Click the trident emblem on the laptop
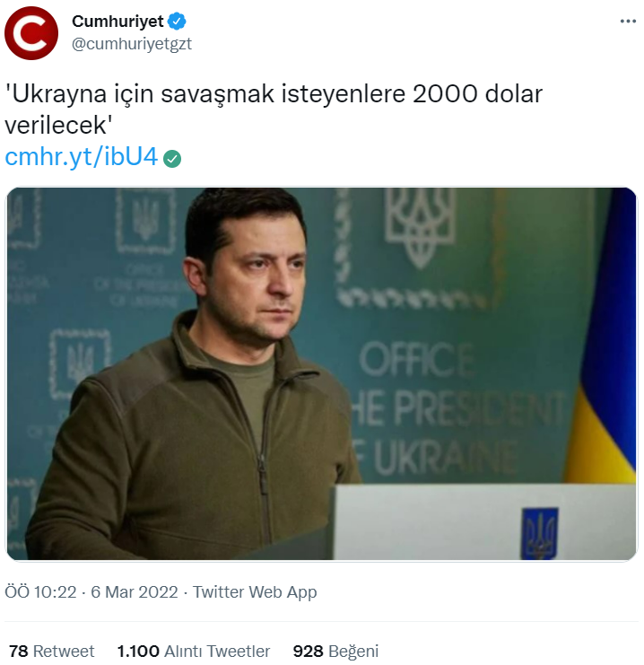The height and width of the screenshot is (665, 644). (x=539, y=533)
